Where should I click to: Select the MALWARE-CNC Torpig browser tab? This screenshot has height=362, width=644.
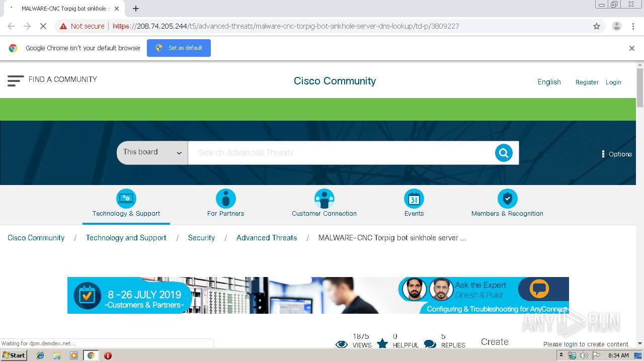coord(64,9)
